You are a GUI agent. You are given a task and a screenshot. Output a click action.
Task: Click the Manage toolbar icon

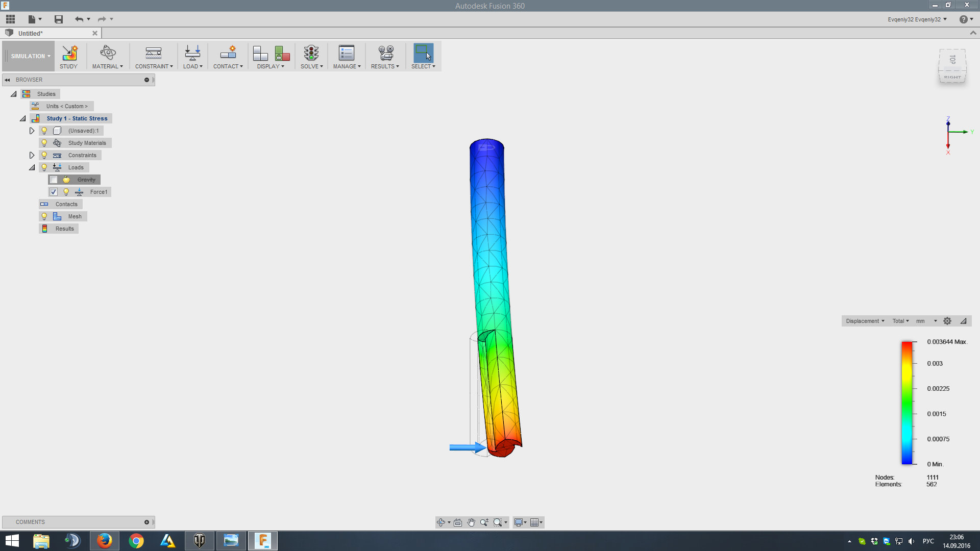(x=346, y=53)
